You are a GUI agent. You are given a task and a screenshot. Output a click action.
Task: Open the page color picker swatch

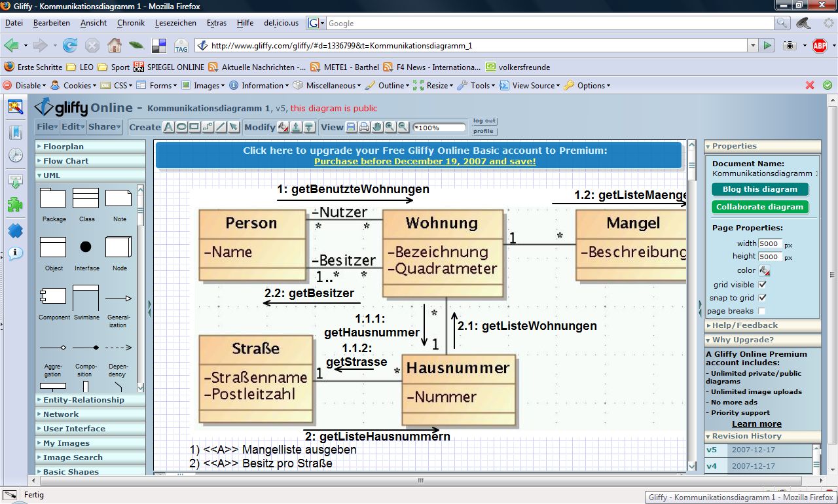[764, 270]
